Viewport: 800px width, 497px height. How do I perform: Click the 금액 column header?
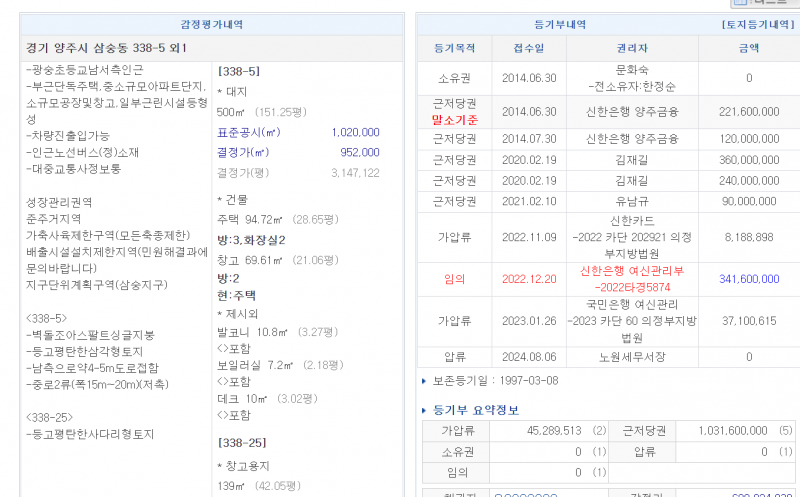(x=748, y=47)
